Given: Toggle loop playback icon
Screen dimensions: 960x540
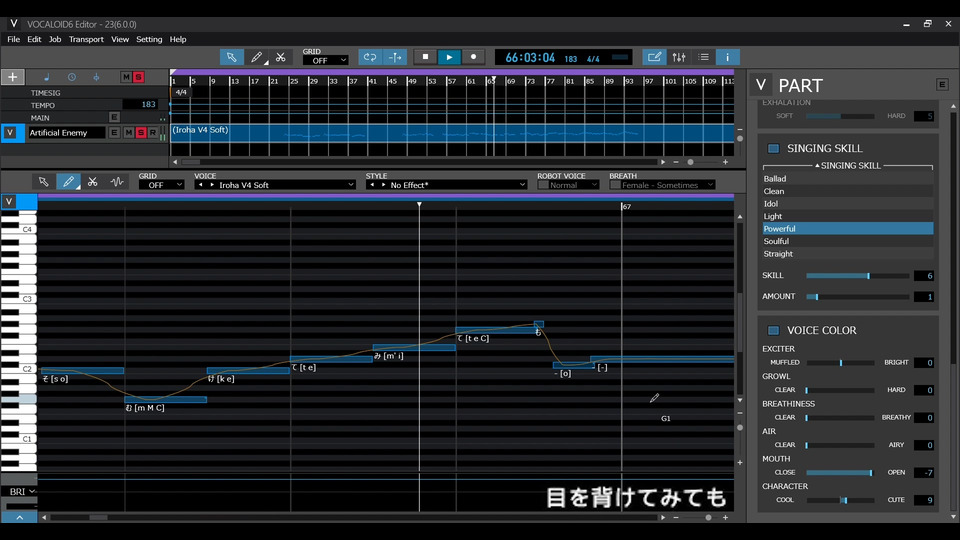Looking at the screenshot, I should tap(370, 57).
